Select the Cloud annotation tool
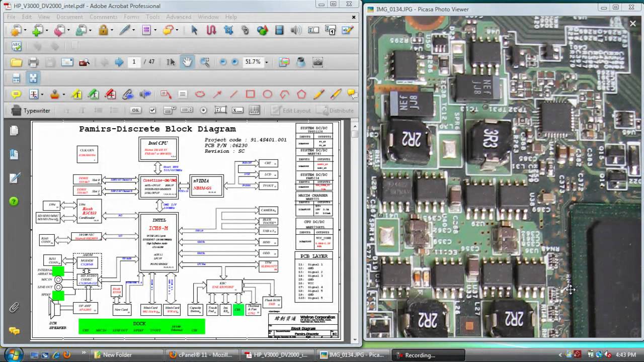Screen dimensions: 644x362 tap(200, 95)
